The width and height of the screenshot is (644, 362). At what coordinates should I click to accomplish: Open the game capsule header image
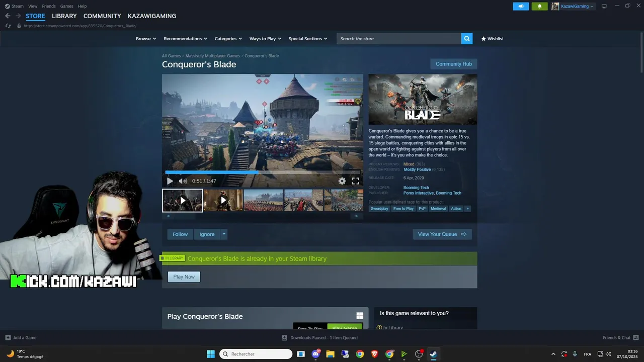click(423, 100)
